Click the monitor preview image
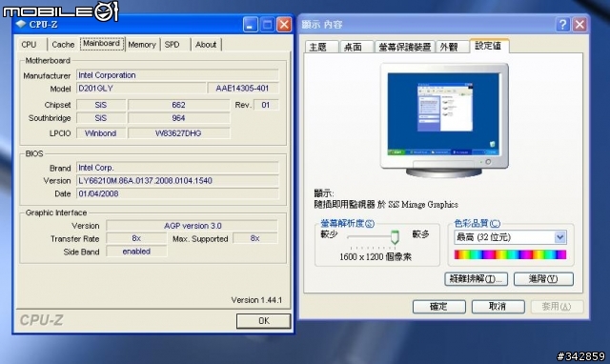Image resolution: width=610 pixels, height=364 pixels. (444, 121)
